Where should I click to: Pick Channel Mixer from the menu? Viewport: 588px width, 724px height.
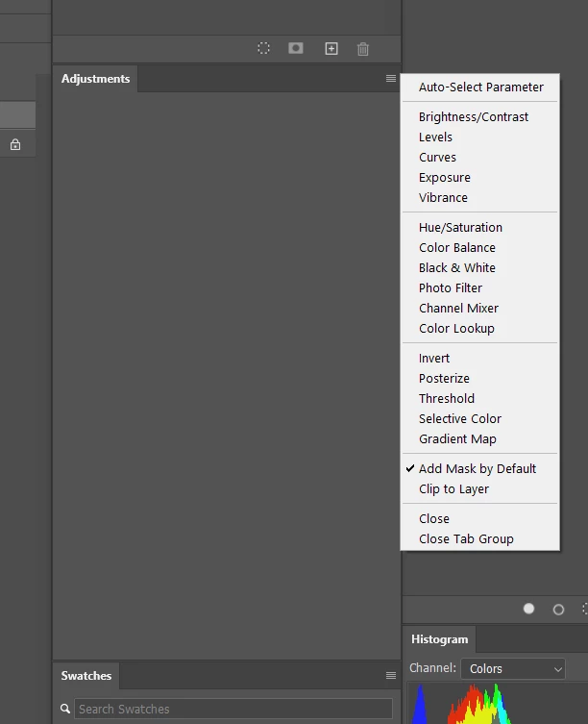(x=480, y=308)
